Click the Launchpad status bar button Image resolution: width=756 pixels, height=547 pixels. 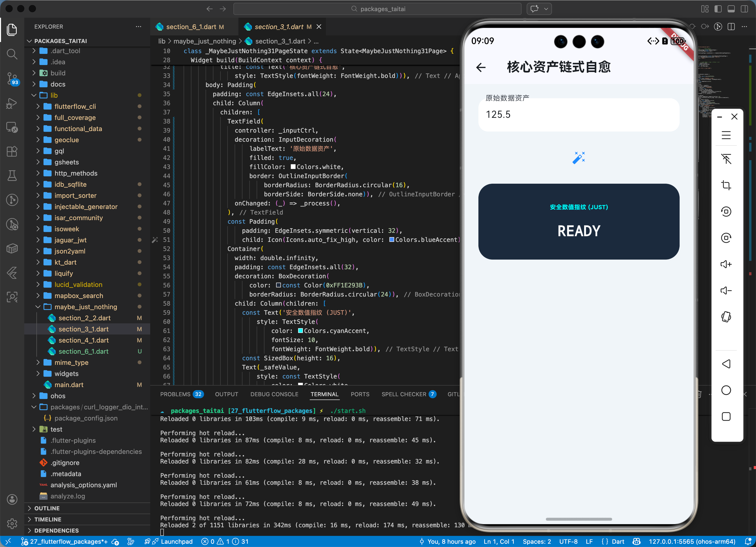pyautogui.click(x=176, y=541)
